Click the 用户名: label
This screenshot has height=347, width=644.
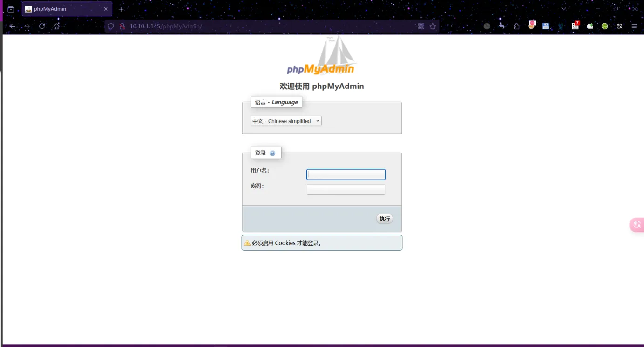260,171
